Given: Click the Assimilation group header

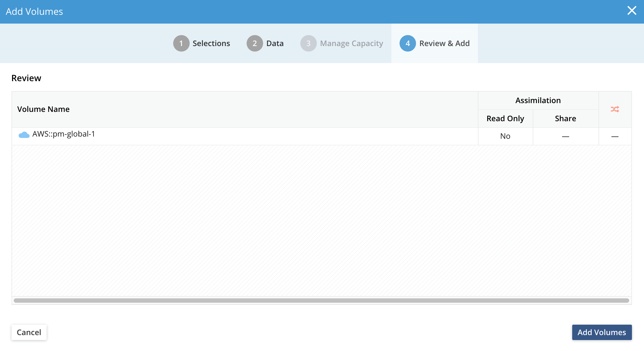Looking at the screenshot, I should [538, 100].
